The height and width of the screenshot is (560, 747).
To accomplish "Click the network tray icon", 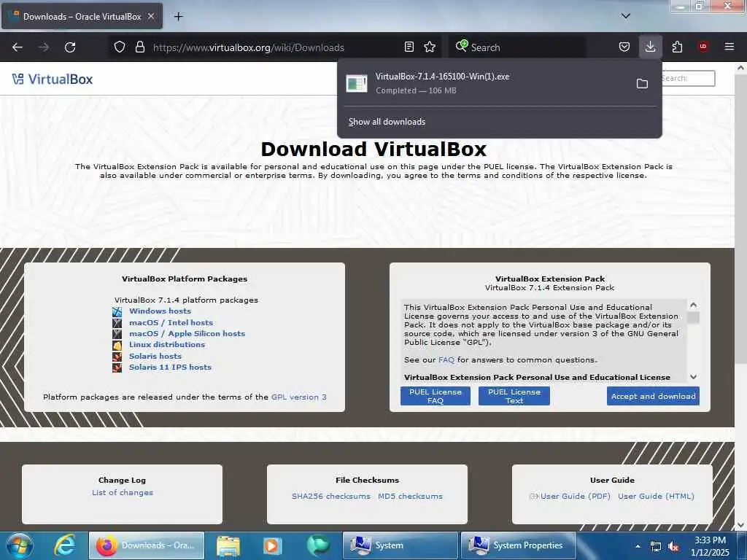I will pyautogui.click(x=656, y=547).
